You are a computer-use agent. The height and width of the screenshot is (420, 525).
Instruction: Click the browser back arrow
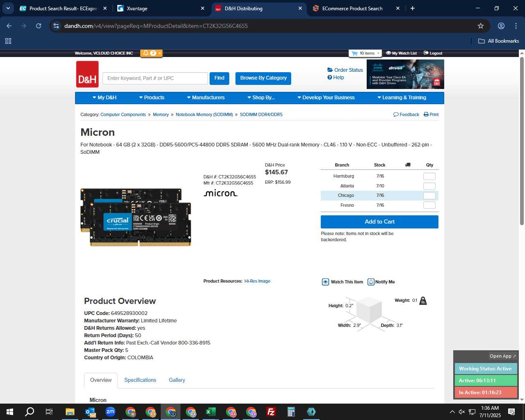click(x=9, y=26)
